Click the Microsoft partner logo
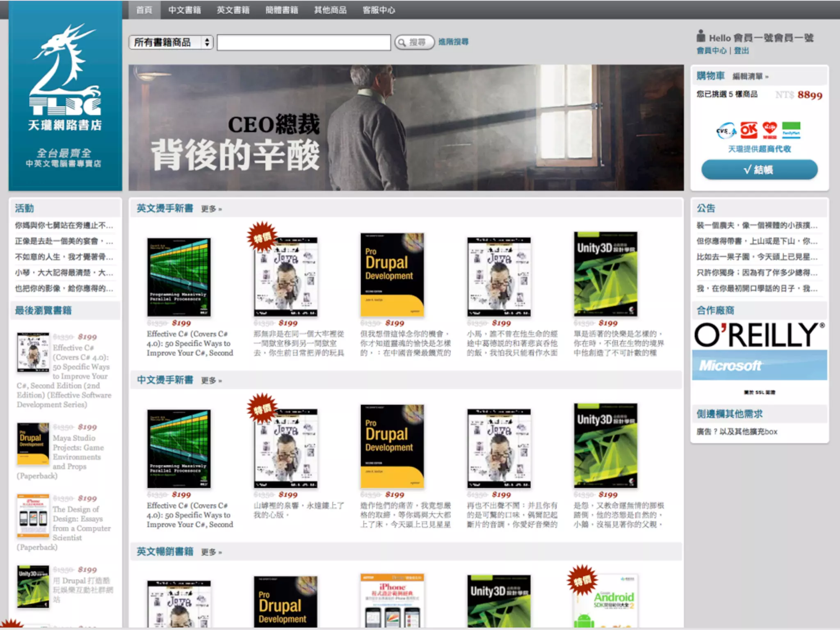 click(x=759, y=365)
